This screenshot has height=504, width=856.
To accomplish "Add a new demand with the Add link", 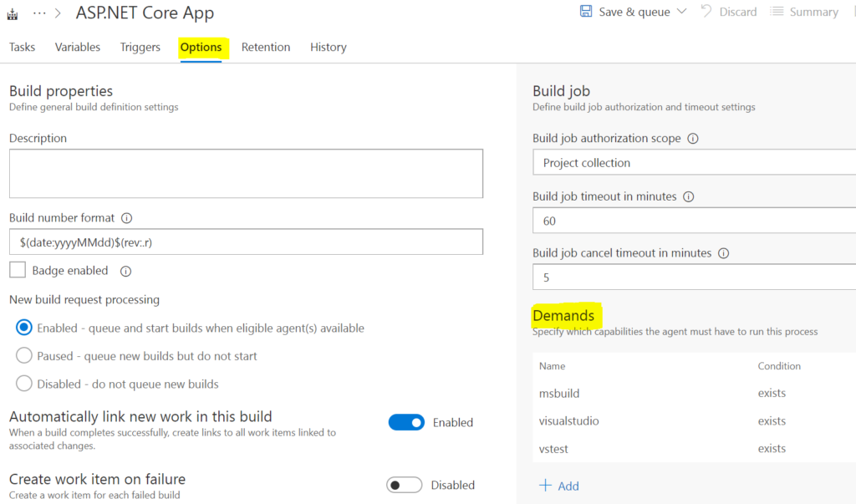I will pos(559,486).
